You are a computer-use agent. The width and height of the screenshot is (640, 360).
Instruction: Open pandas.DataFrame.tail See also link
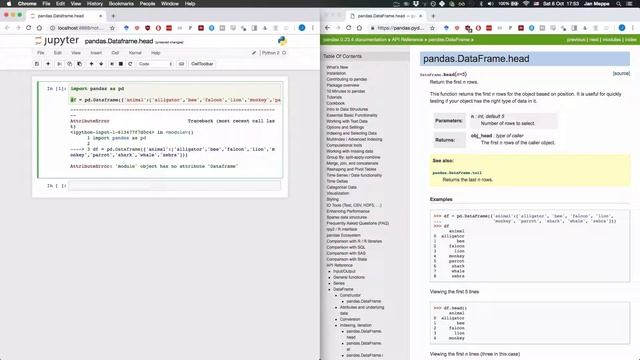(457, 173)
